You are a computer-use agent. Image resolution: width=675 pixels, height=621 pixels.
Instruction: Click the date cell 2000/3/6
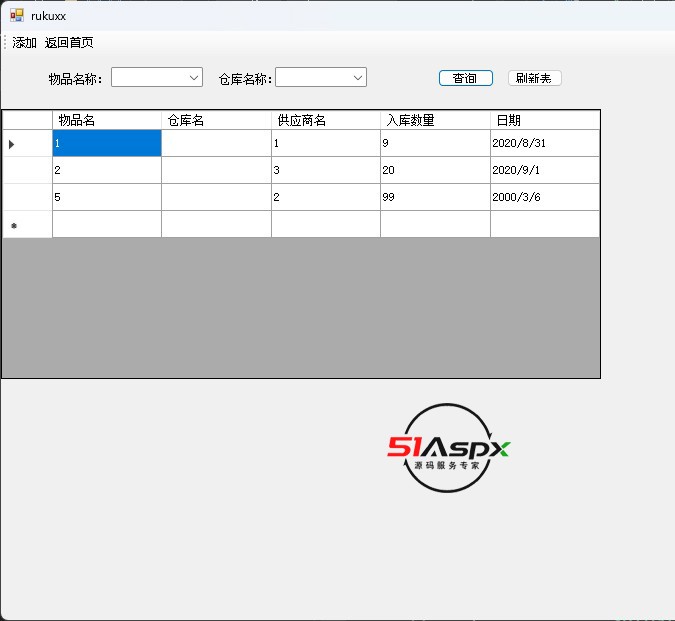click(545, 197)
